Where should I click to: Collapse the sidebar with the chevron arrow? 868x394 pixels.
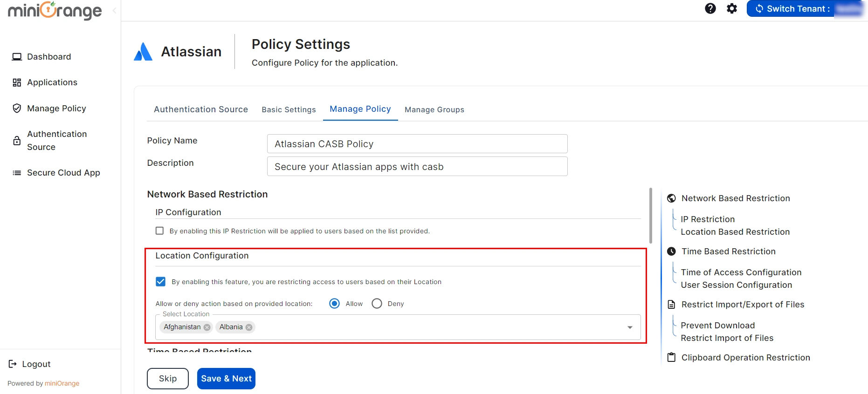114,10
